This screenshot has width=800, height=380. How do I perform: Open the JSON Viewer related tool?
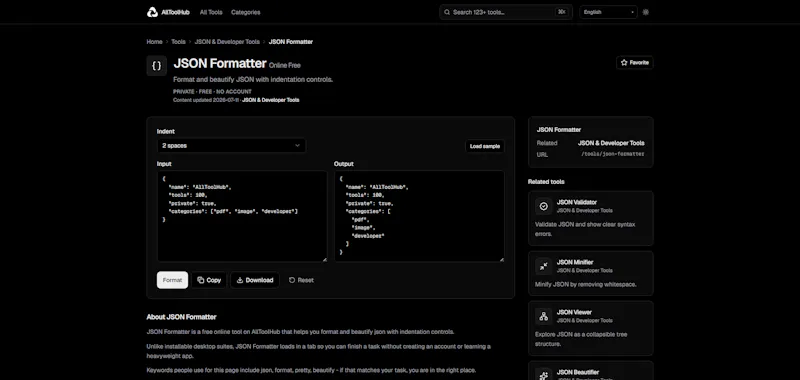point(590,328)
